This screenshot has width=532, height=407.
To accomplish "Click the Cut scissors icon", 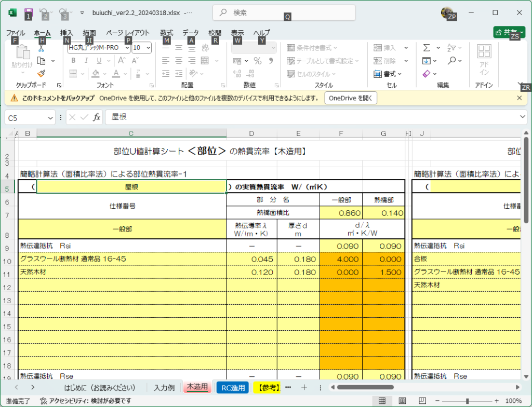I will tap(41, 49).
